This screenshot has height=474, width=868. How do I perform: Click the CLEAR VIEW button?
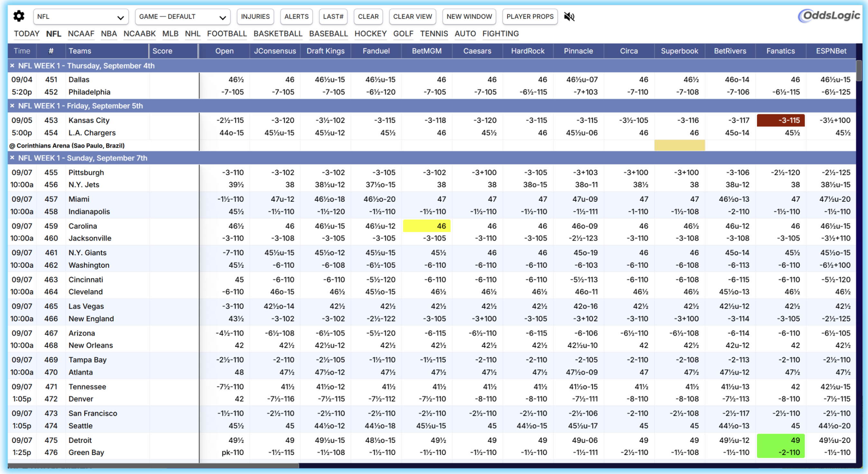[412, 16]
